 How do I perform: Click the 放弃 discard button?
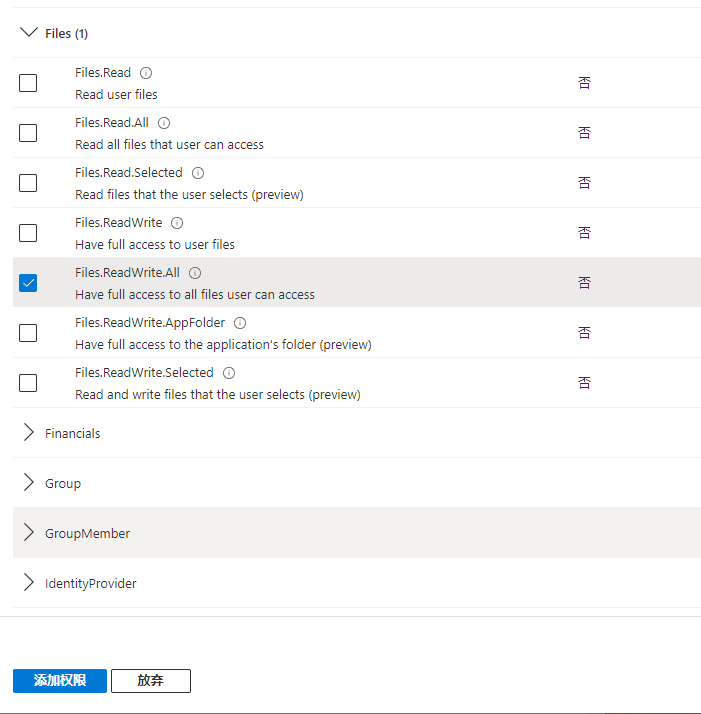coord(150,681)
